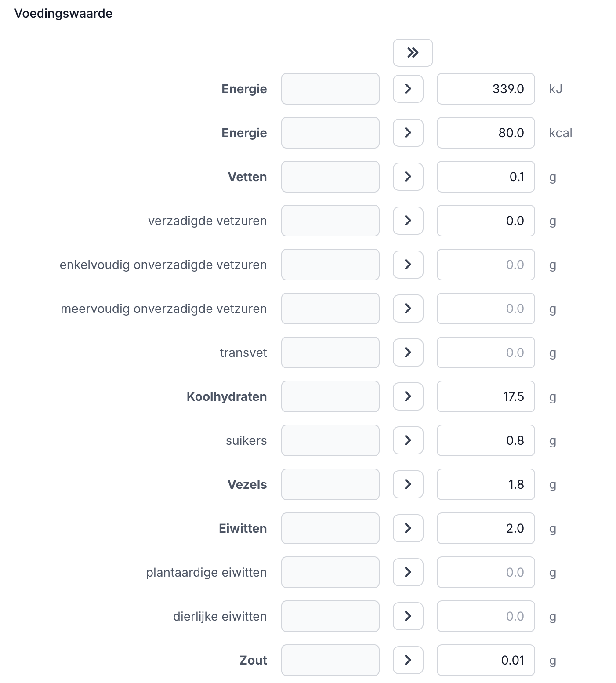This screenshot has width=616, height=683.
Task: Focus the empty left input for suikers
Action: [330, 440]
